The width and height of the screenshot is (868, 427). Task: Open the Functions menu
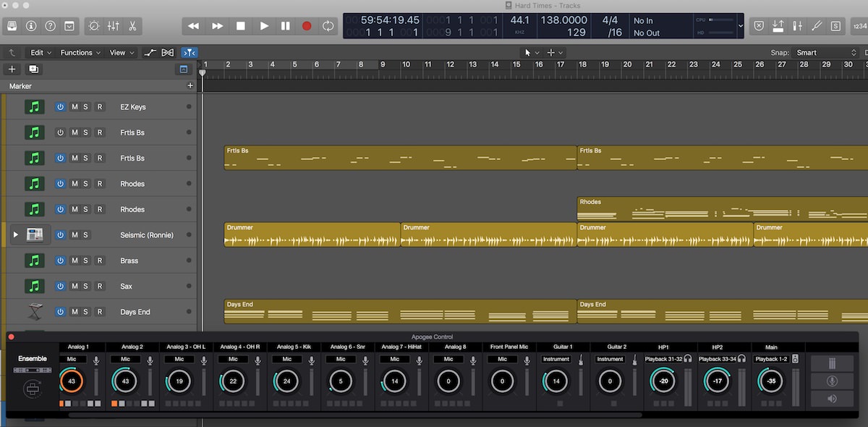point(80,53)
